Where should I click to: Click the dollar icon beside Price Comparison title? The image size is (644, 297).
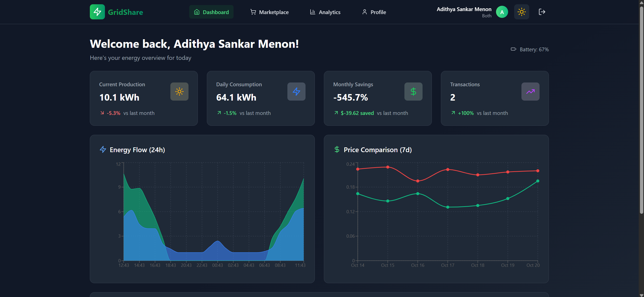click(x=337, y=149)
